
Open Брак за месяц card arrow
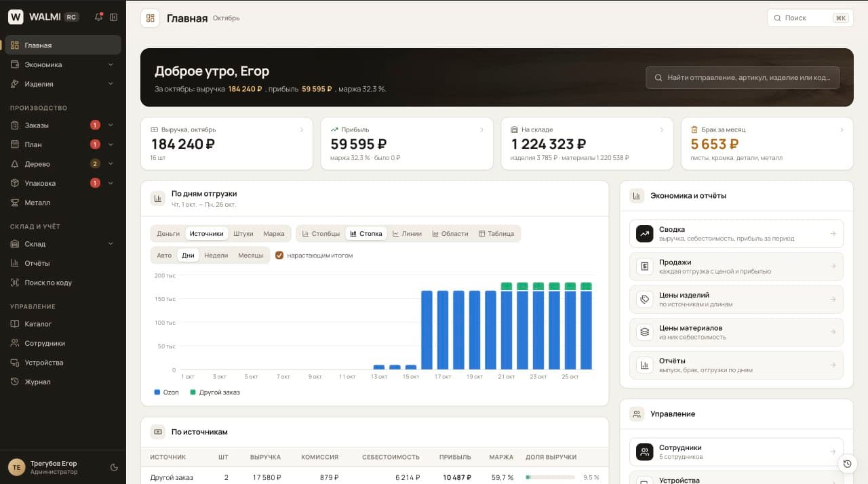click(842, 129)
